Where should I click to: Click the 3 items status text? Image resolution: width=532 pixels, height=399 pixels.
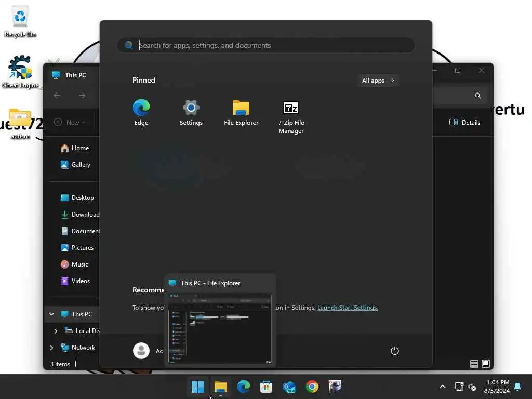click(60, 364)
